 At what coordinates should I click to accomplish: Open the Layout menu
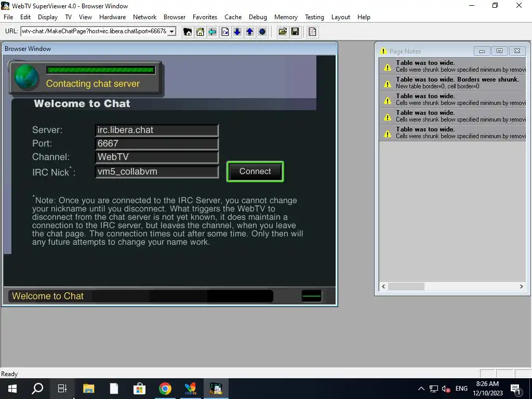341,17
